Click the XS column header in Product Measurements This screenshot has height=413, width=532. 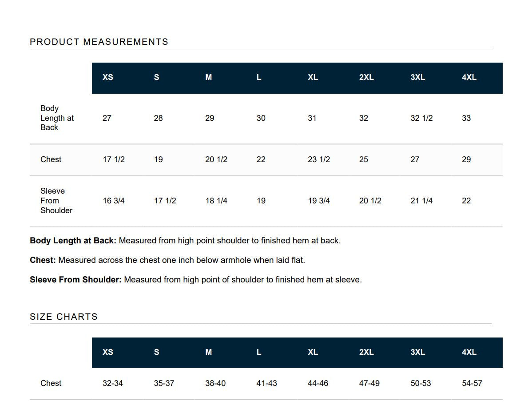[x=108, y=77]
